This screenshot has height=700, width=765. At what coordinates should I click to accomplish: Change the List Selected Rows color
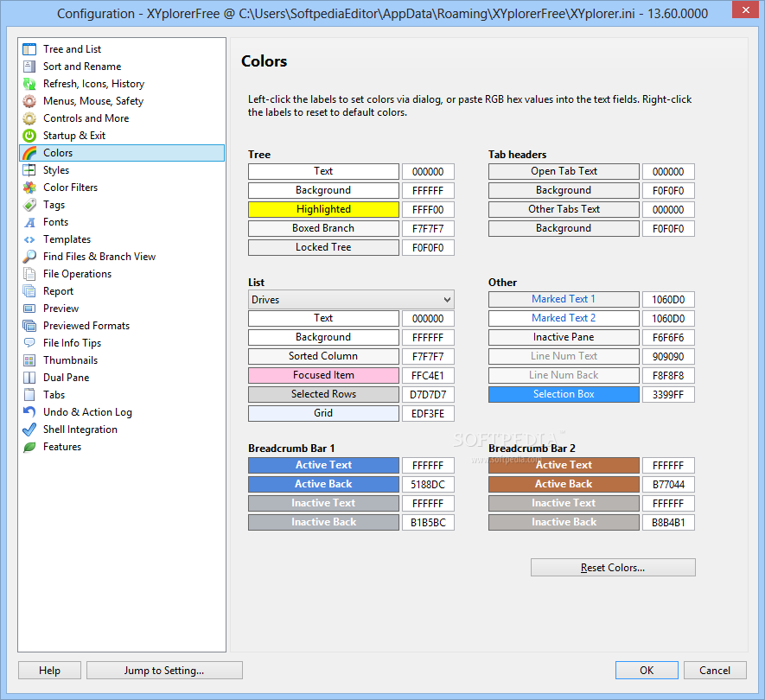323,394
